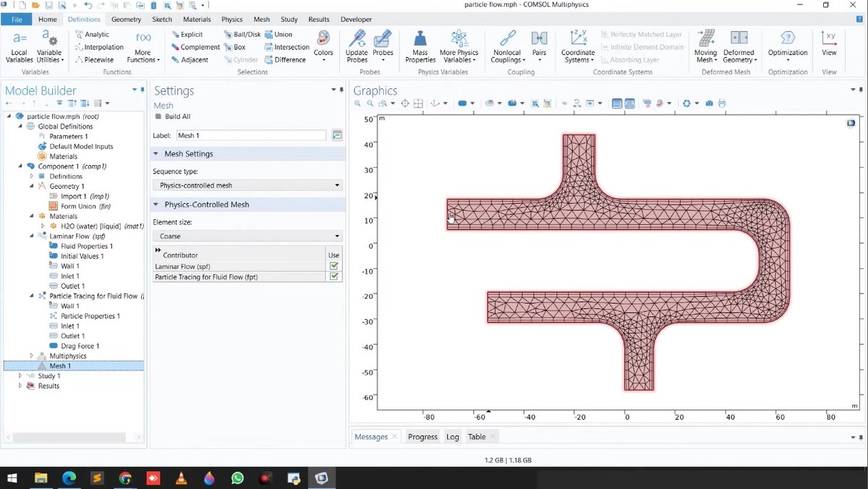Open Chrome from the Windows taskbar
The height and width of the screenshot is (489, 868).
point(125,478)
